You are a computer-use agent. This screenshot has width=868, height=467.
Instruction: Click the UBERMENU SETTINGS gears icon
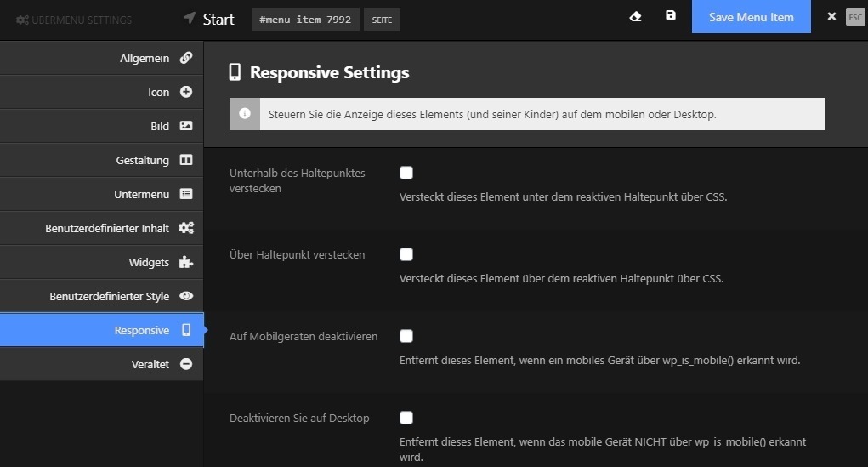[22, 20]
